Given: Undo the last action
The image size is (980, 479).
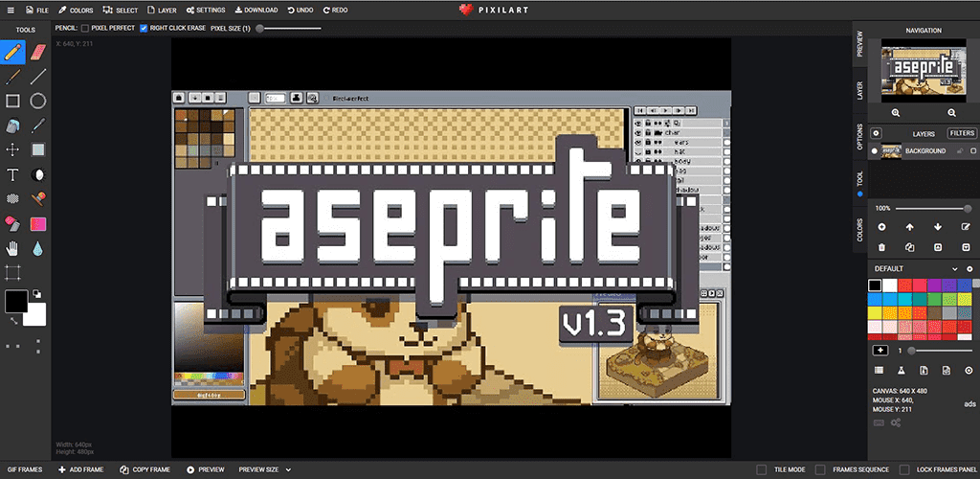Looking at the screenshot, I should pyautogui.click(x=301, y=10).
